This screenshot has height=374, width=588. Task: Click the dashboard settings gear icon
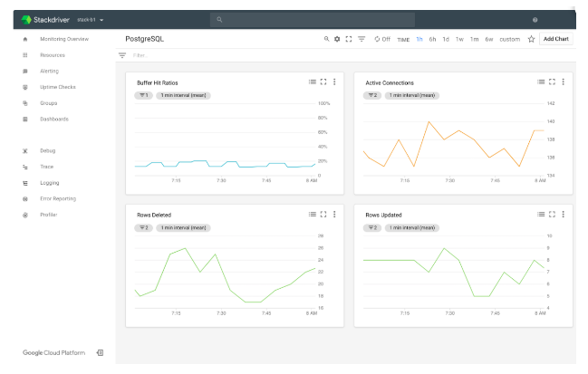[x=337, y=39]
